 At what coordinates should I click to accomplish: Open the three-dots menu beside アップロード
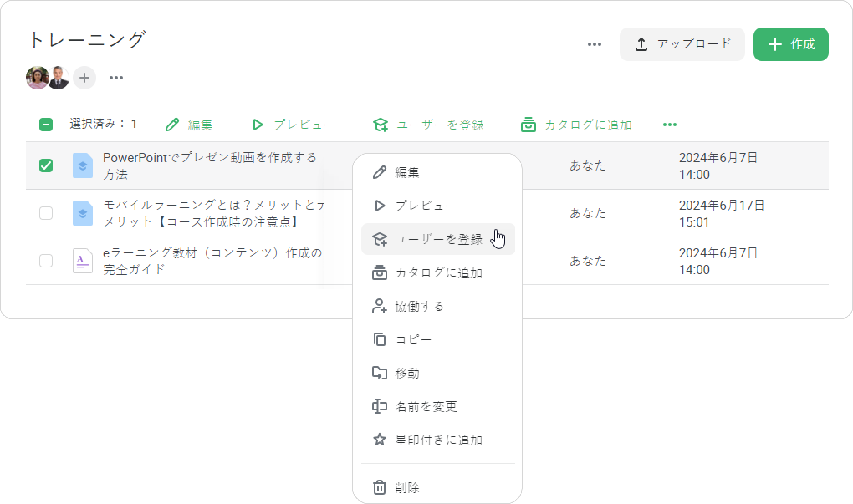(x=594, y=44)
